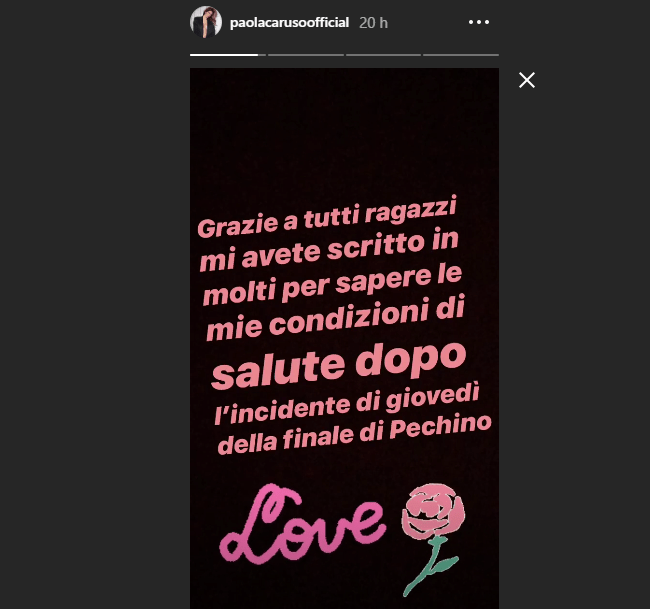
Task: Close the story with the X icon
Action: coord(527,80)
